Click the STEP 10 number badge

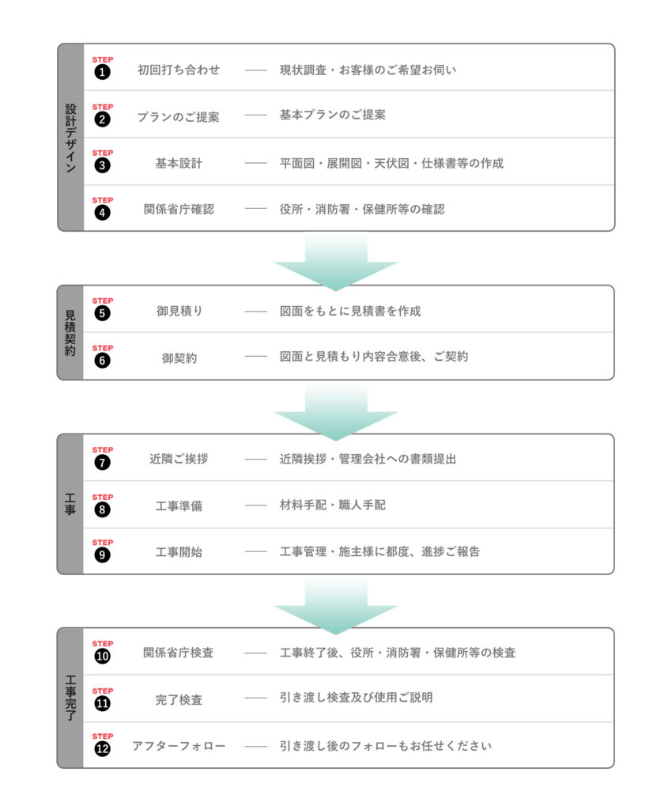(x=102, y=656)
